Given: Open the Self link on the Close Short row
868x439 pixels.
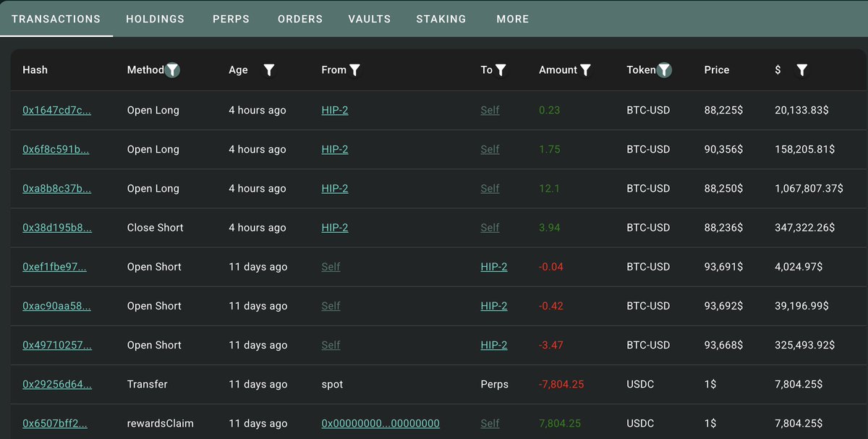Looking at the screenshot, I should pyautogui.click(x=490, y=227).
